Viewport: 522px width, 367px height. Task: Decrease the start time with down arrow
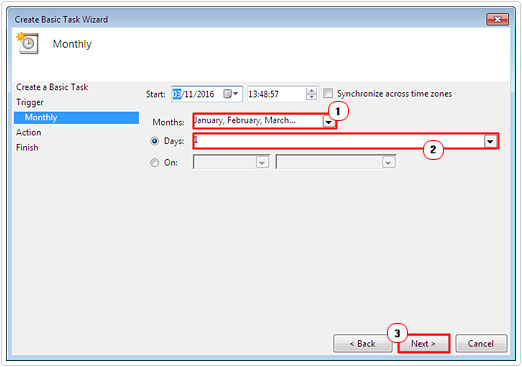tap(311, 97)
